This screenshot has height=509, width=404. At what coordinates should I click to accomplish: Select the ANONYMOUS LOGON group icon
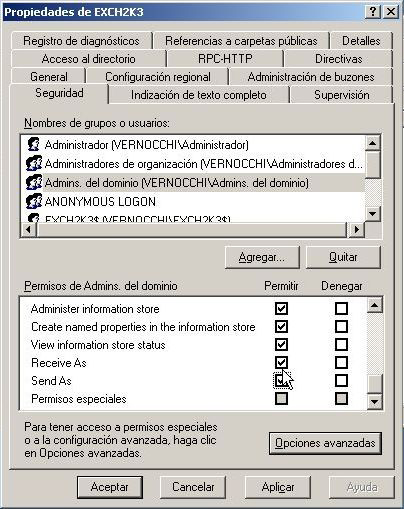click(x=34, y=201)
